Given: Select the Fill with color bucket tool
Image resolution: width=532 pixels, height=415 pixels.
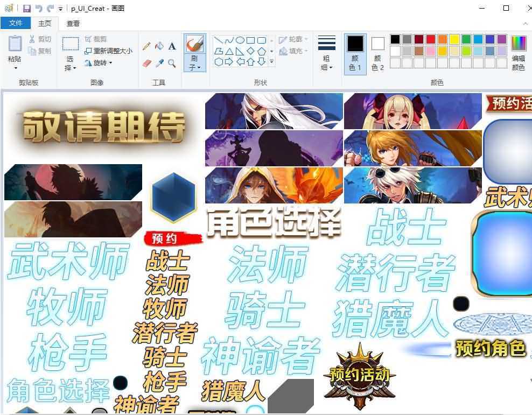Looking at the screenshot, I should 159,46.
